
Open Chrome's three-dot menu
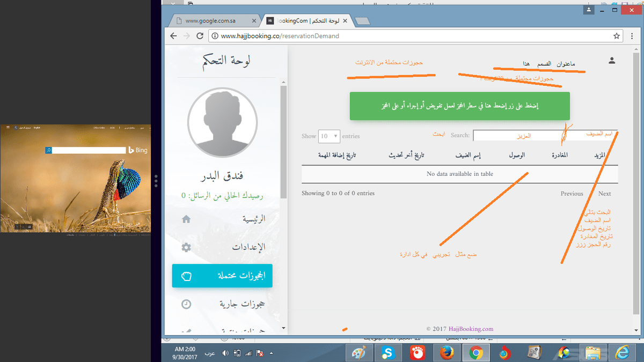pyautogui.click(x=633, y=35)
